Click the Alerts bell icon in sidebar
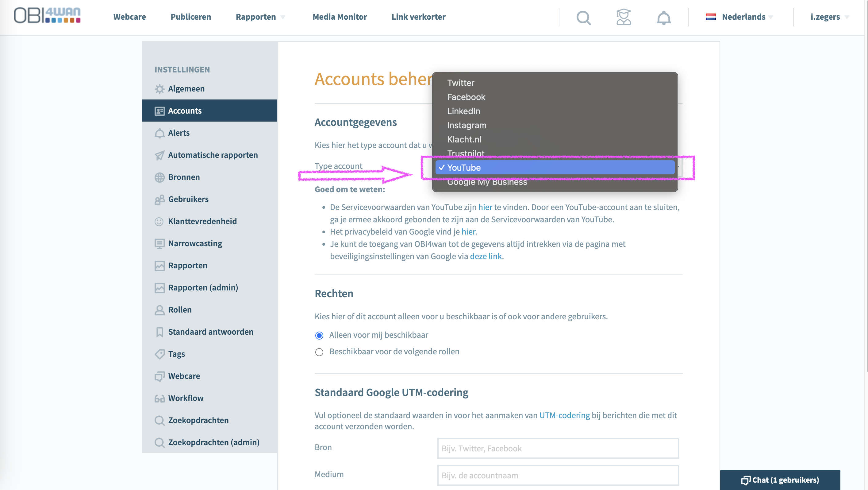 (x=159, y=133)
